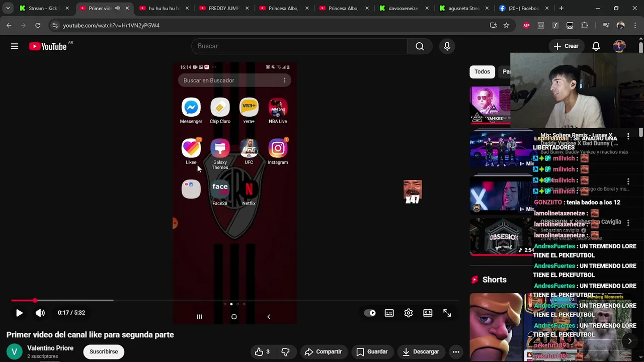Viewport: 644px width, 362px height.
Task: Subscribe with the Suscribirse button
Action: click(104, 351)
